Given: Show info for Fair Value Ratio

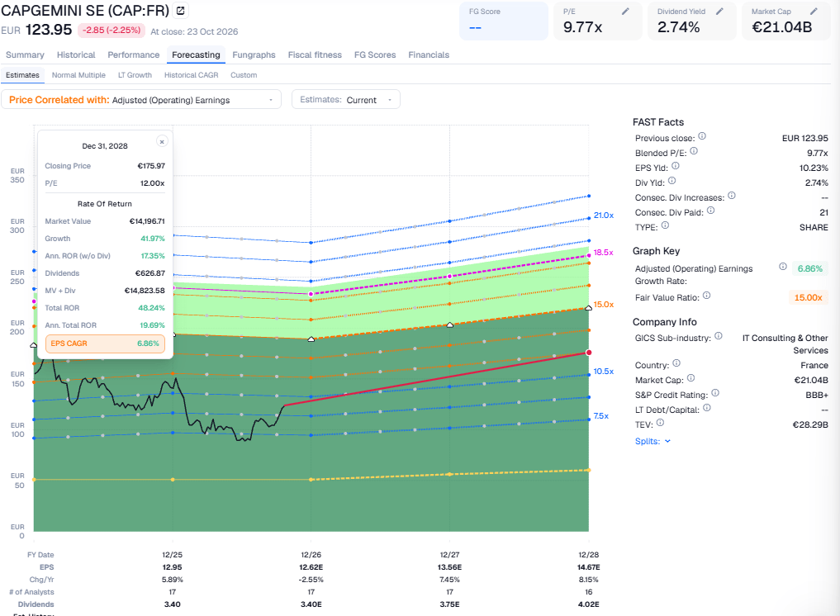Looking at the screenshot, I should [x=706, y=296].
